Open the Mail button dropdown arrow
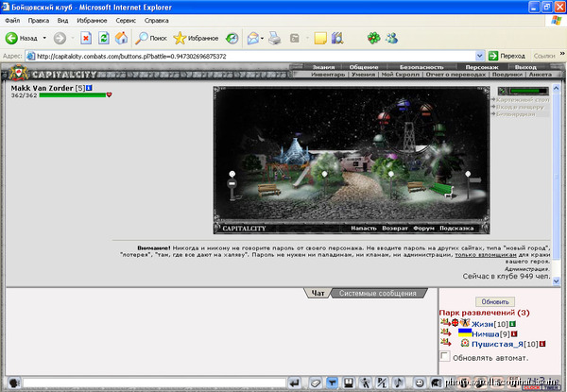This screenshot has height=392, width=567. tap(262, 39)
